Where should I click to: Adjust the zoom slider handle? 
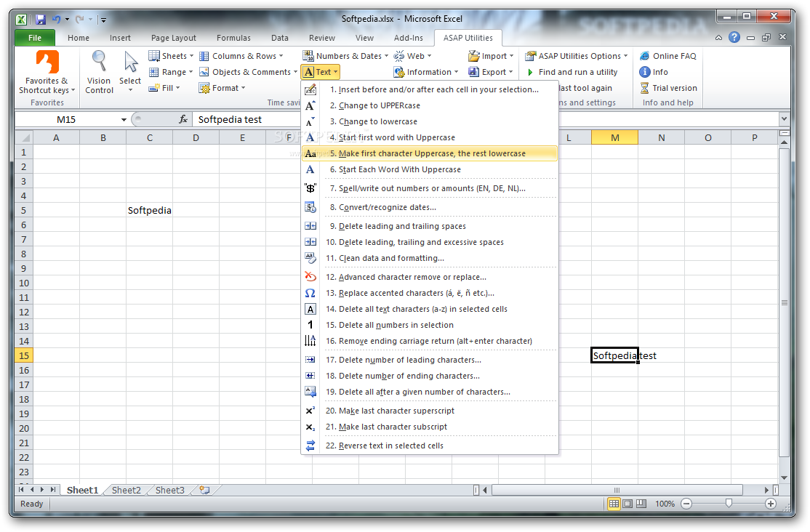point(729,503)
